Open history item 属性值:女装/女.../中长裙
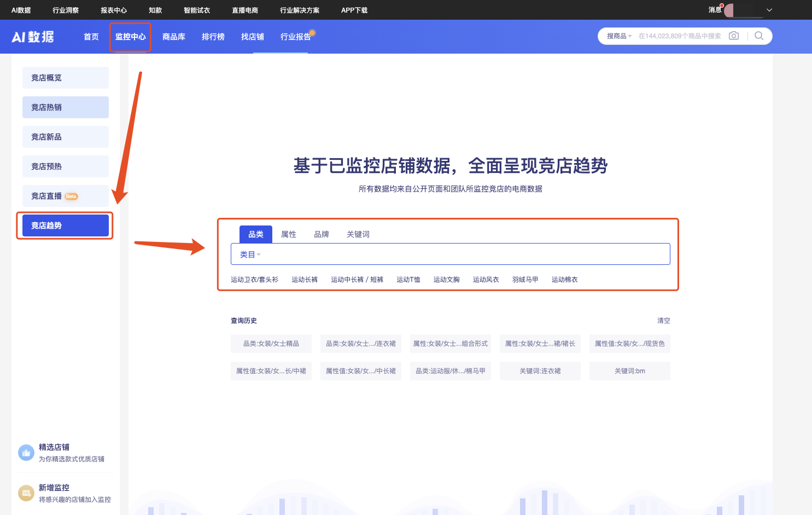Image resolution: width=812 pixels, height=515 pixels. pos(361,371)
